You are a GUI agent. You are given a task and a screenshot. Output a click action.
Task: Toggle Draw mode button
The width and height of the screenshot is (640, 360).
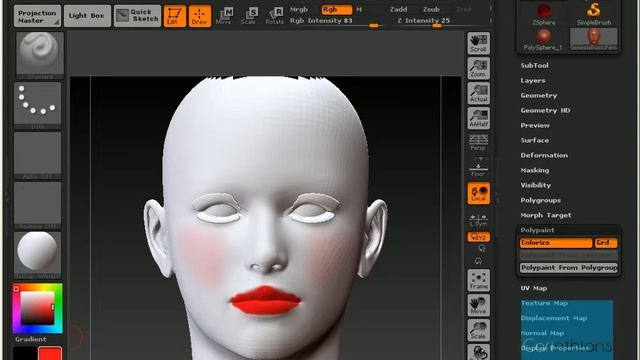pos(200,16)
